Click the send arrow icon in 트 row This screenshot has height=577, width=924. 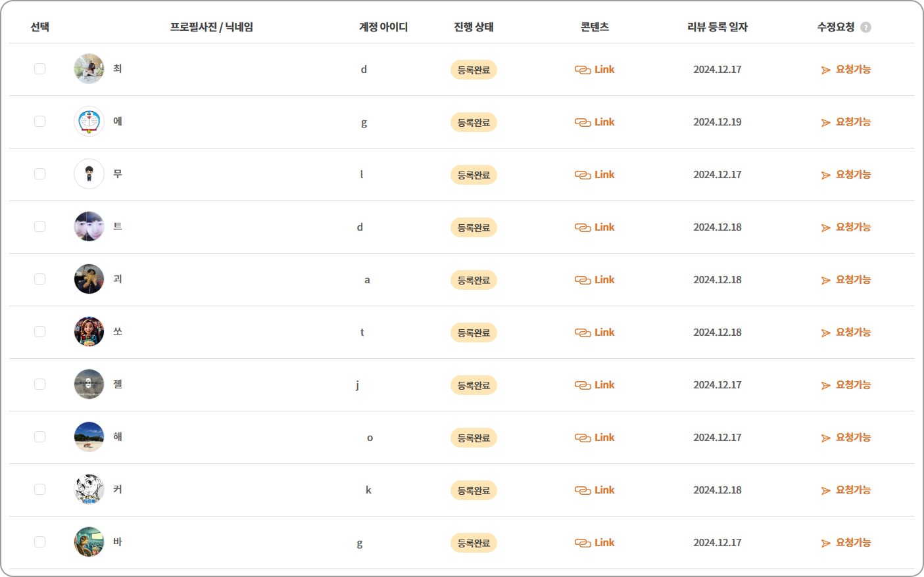[826, 228]
